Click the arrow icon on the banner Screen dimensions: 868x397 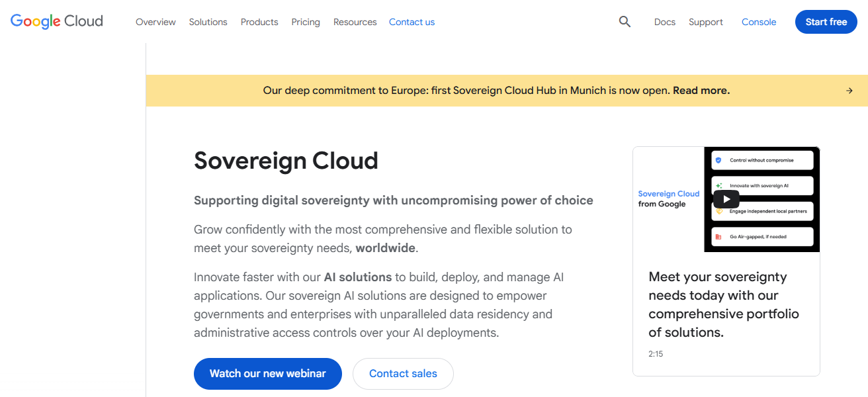(x=849, y=90)
